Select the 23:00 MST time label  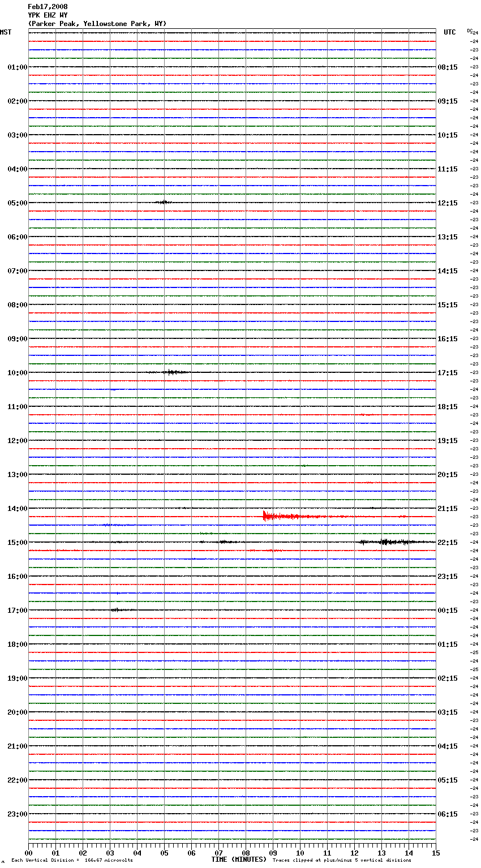tap(18, 814)
